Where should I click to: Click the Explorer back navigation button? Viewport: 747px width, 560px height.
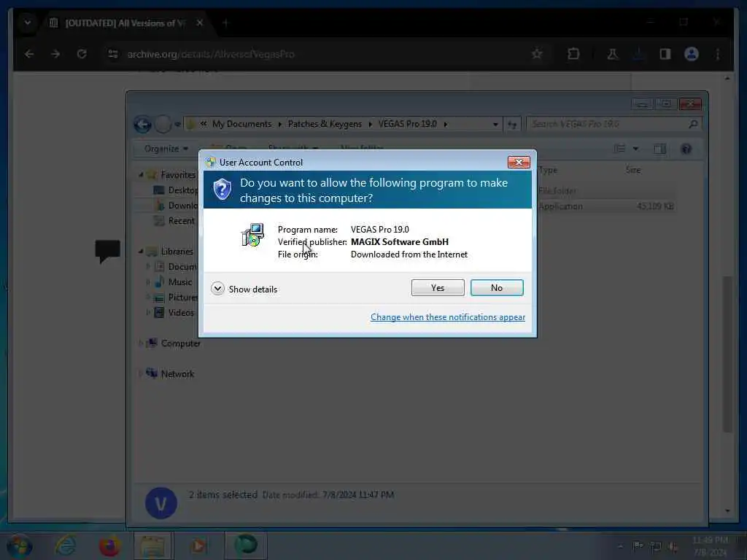click(142, 124)
